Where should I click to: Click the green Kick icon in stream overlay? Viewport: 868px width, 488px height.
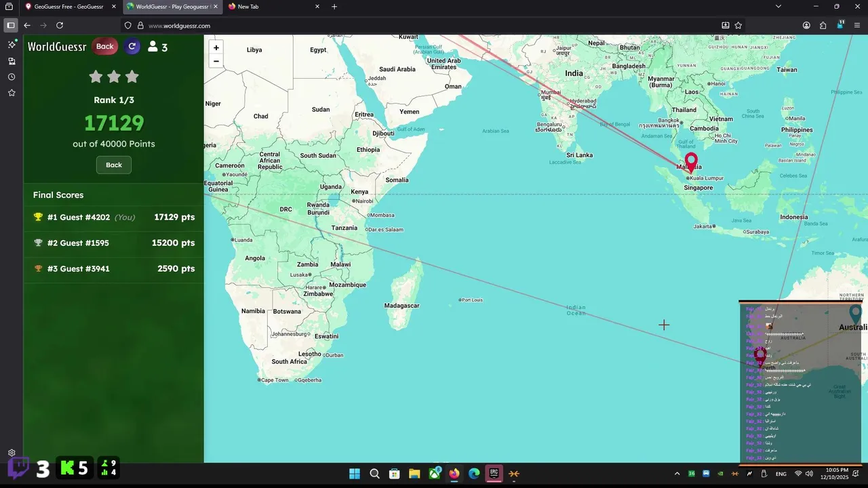[x=67, y=468]
